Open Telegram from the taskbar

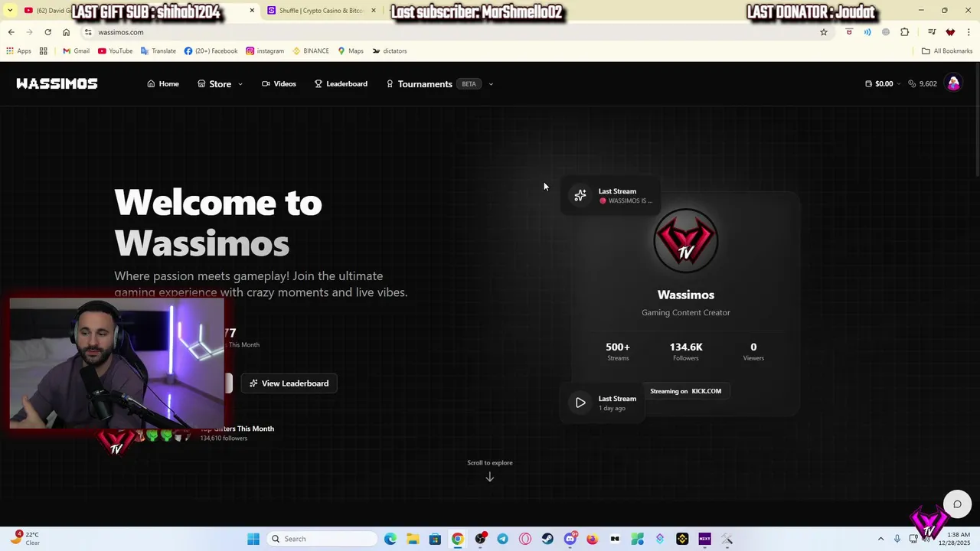point(502,539)
